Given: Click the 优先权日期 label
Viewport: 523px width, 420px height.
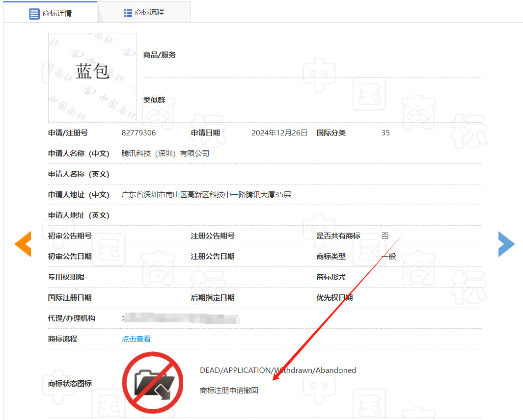Looking at the screenshot, I should (334, 298).
